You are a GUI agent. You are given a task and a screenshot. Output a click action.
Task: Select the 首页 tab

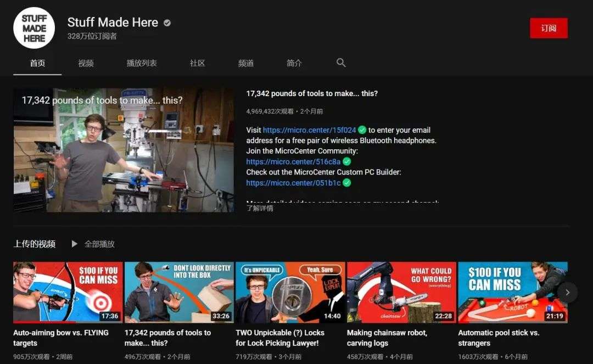pyautogui.click(x=37, y=63)
